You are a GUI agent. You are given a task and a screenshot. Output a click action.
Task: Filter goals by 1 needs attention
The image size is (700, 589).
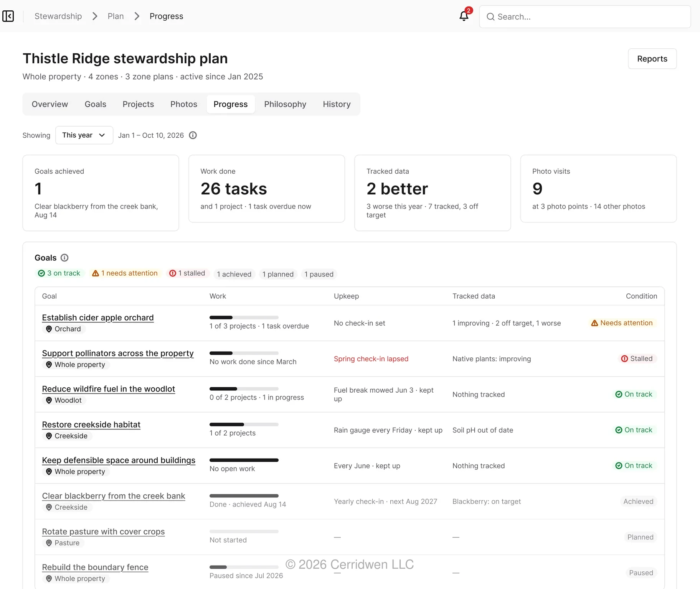(125, 273)
